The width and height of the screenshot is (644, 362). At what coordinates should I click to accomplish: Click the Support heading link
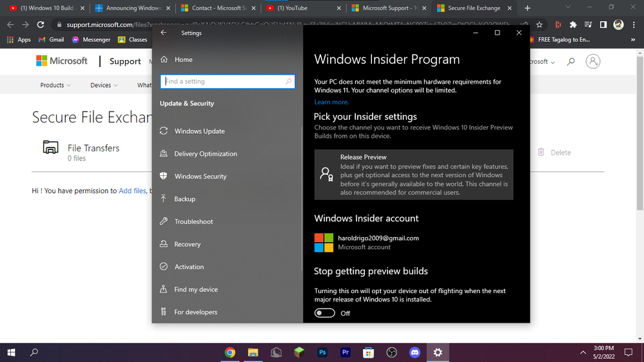[x=125, y=61]
